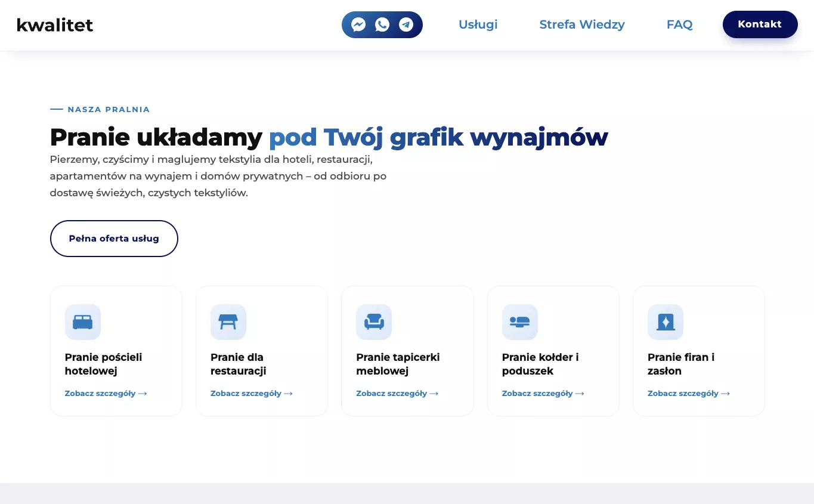Image resolution: width=814 pixels, height=504 pixels.
Task: Open Zobacz szczegóły under Pranie dla restauracji
Action: [x=252, y=394]
